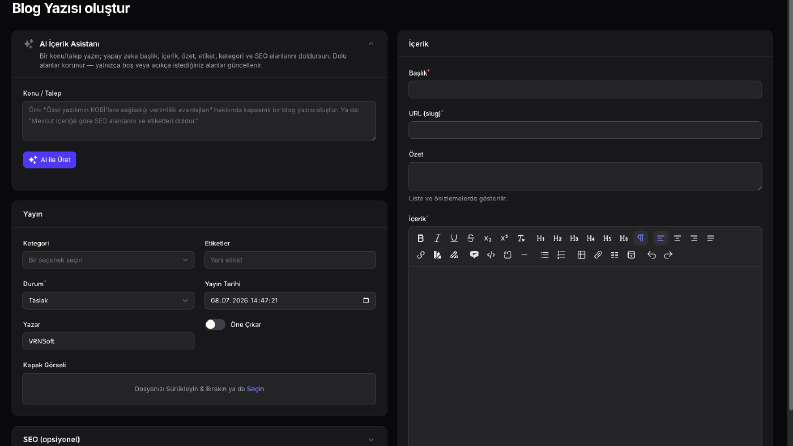
Task: Focus the Başlık input field
Action: coord(585,90)
